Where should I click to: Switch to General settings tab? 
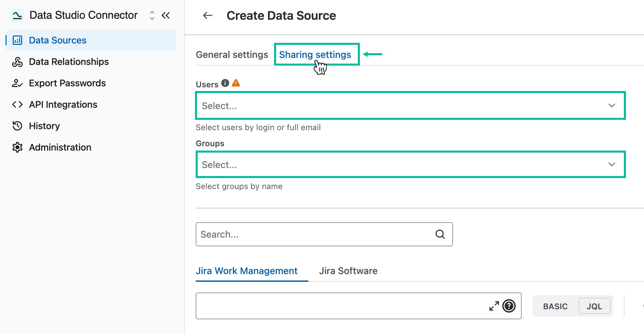pos(232,55)
